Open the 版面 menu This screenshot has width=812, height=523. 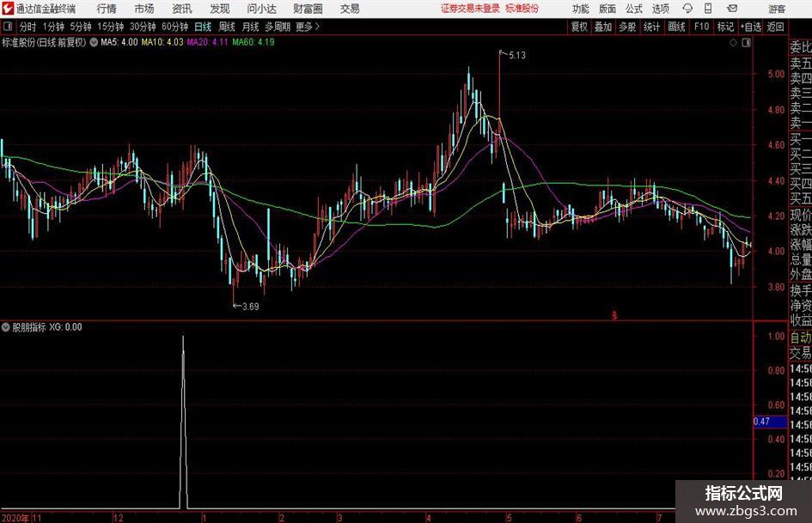tap(607, 9)
